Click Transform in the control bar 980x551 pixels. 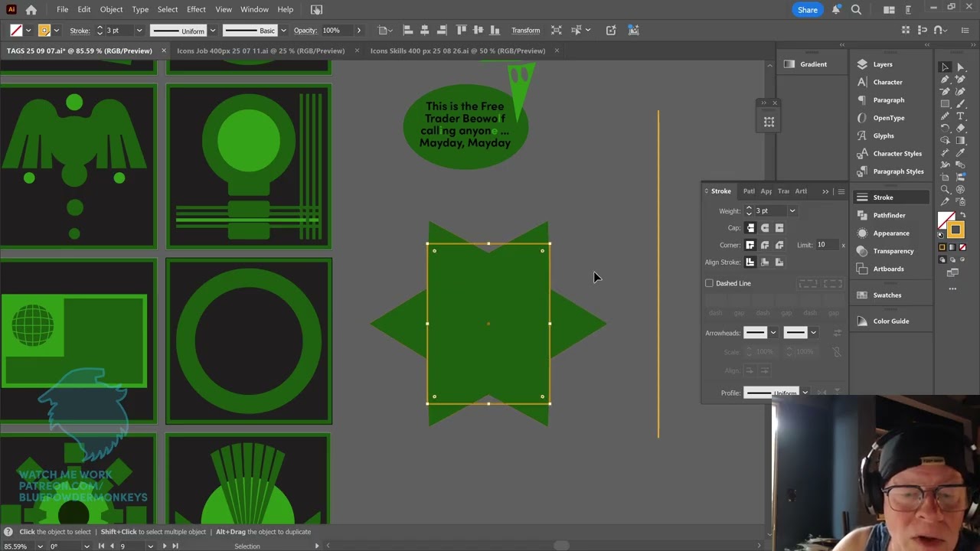point(525,31)
